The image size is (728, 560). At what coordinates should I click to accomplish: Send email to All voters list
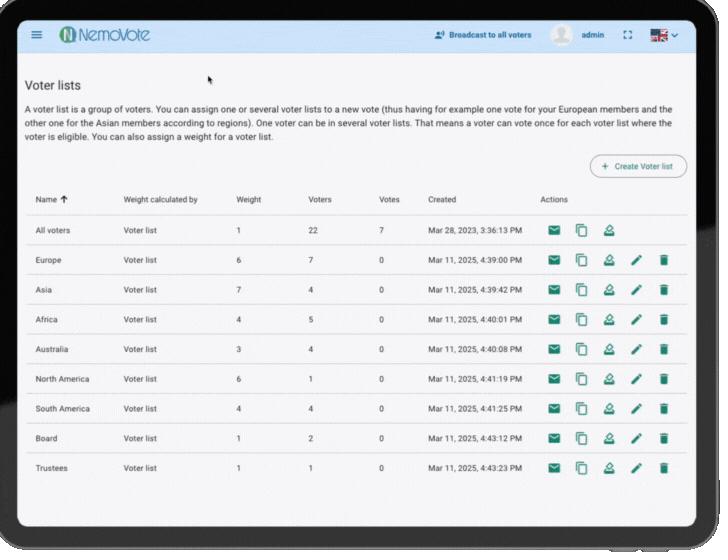click(554, 231)
